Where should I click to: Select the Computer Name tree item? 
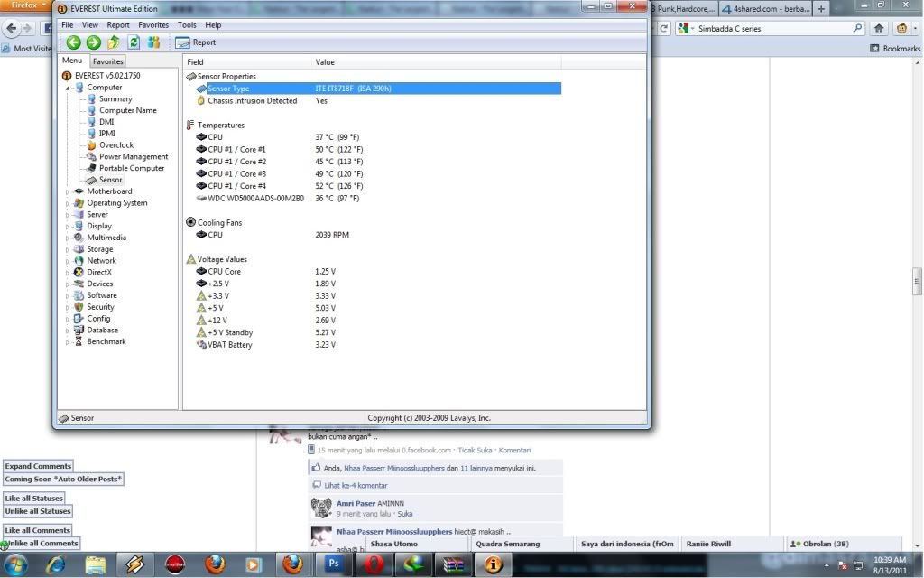click(x=128, y=110)
